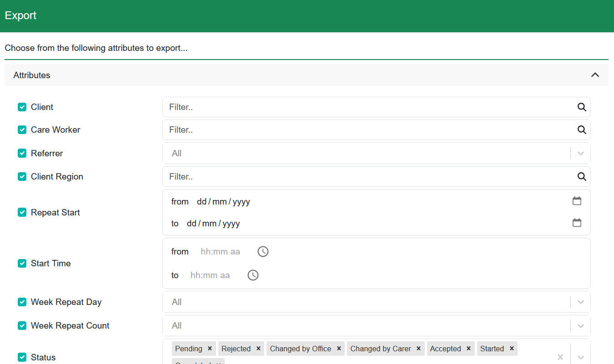Viewport: 614px width, 364px height.
Task: Uncheck the Care Worker checkbox
Action: coord(22,130)
